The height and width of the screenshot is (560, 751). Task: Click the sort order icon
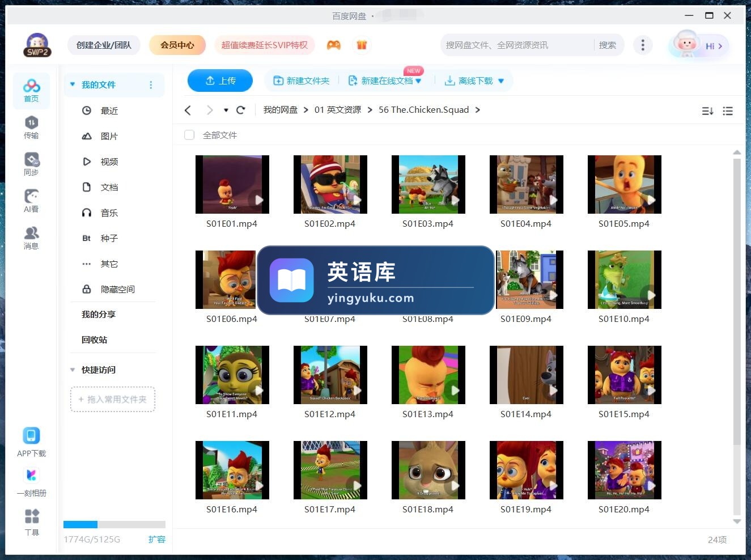(x=707, y=111)
